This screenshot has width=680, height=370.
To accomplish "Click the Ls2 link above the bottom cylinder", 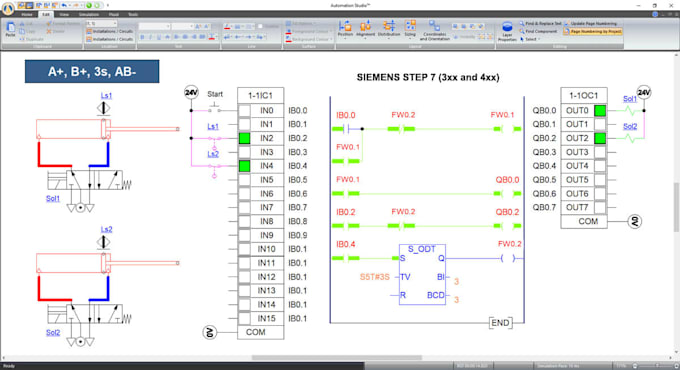I will tap(106, 229).
